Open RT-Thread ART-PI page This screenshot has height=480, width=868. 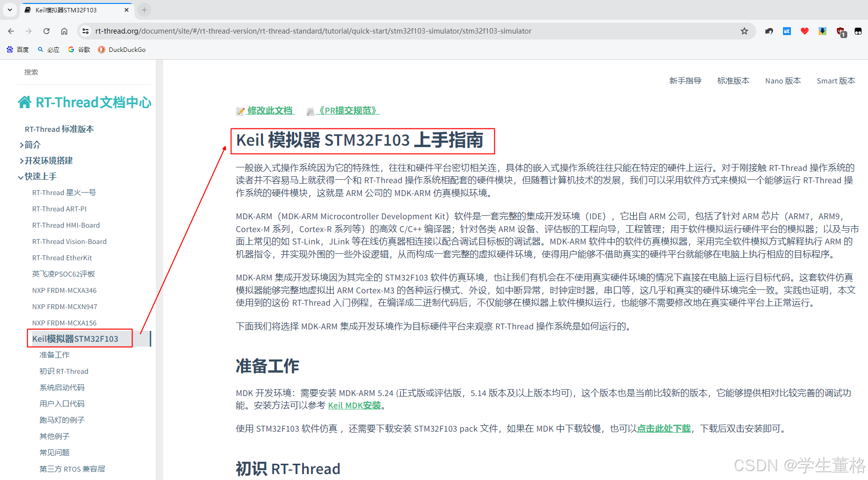pos(59,209)
